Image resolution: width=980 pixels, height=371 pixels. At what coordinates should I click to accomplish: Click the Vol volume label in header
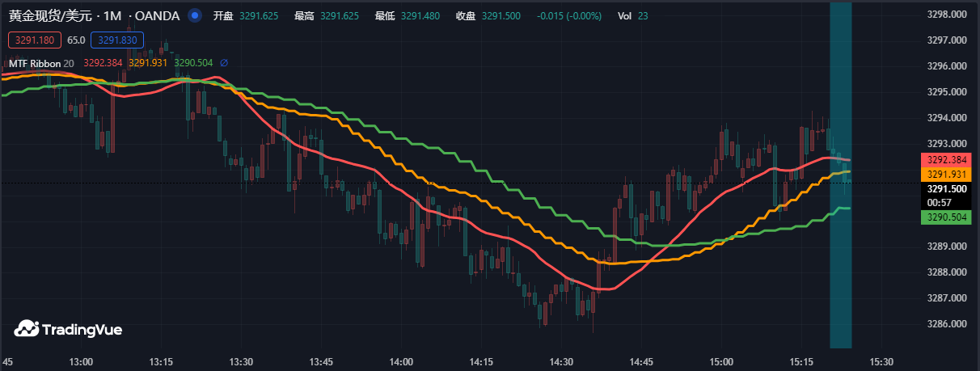click(624, 15)
